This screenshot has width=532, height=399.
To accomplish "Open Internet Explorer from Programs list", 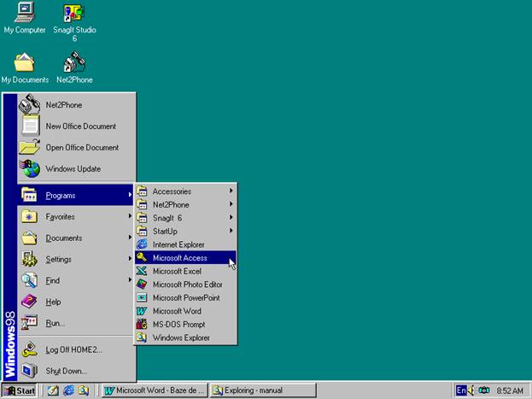I will 178,244.
